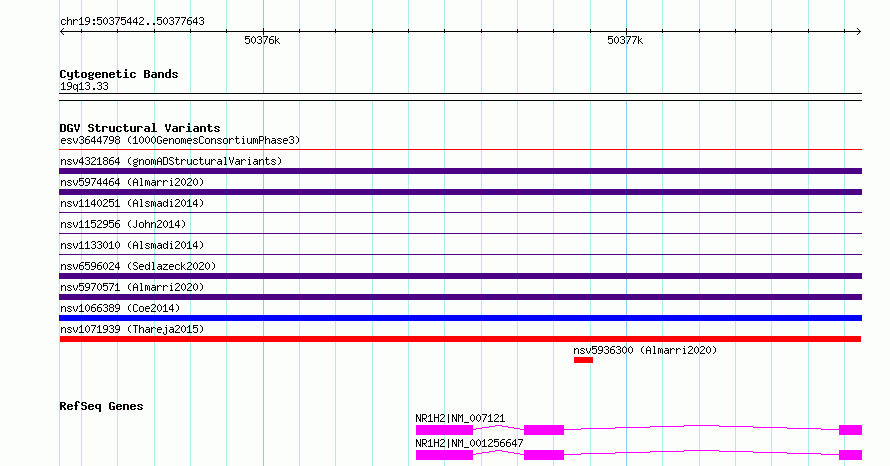The image size is (890, 466).
Task: Click the thin line below nsv1140251
Action: click(460, 213)
